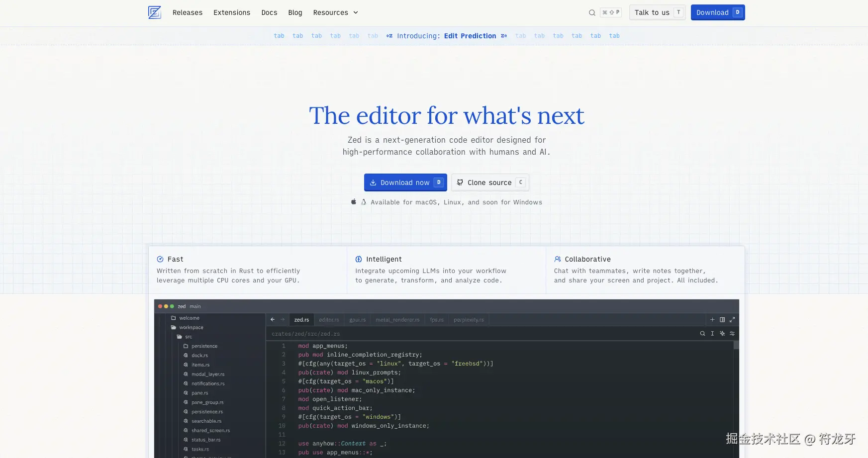Split the editor pane with split icon

(x=722, y=320)
